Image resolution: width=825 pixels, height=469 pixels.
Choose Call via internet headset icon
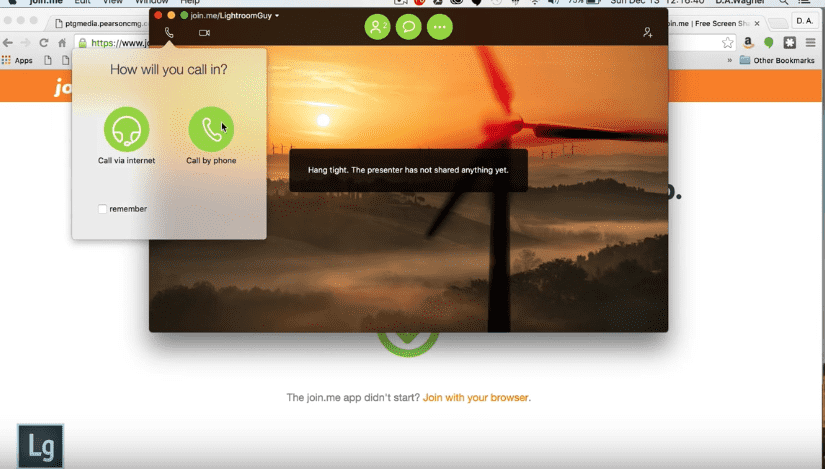(126, 129)
